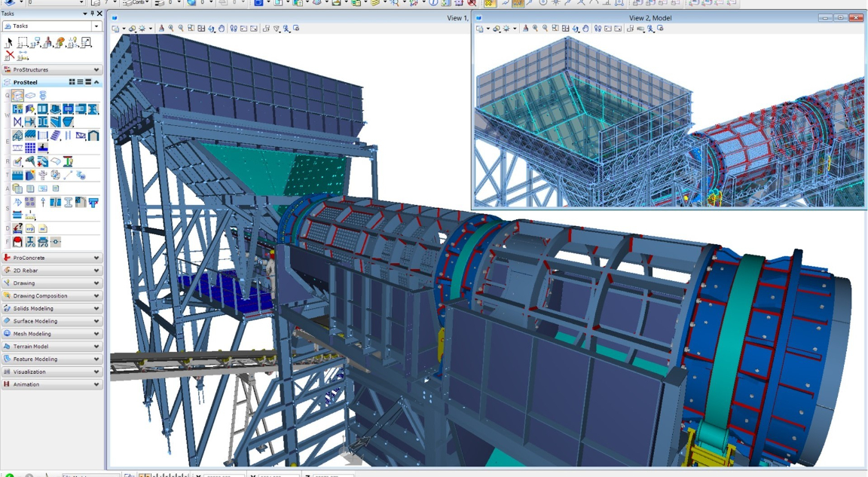Click the color palette tool in Tasks

click(x=60, y=43)
